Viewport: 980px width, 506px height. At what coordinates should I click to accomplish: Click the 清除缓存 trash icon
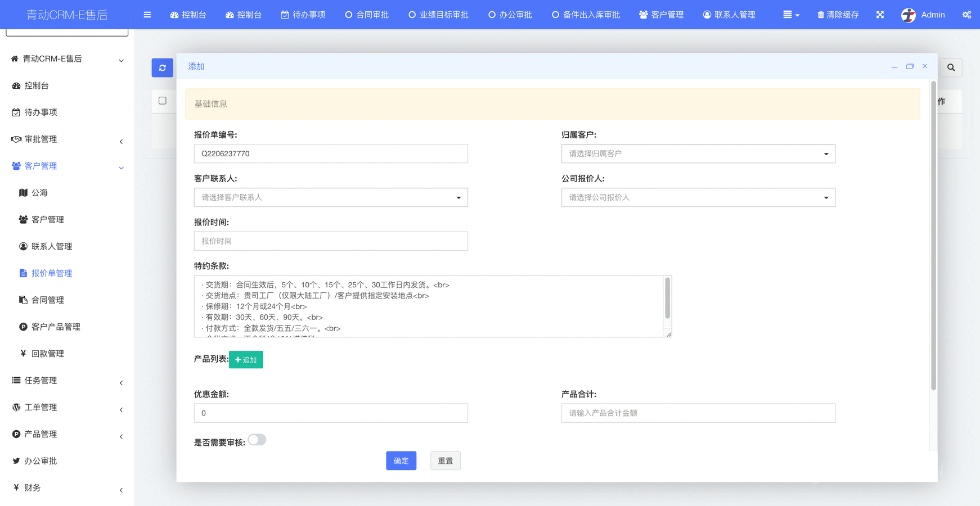(x=821, y=15)
